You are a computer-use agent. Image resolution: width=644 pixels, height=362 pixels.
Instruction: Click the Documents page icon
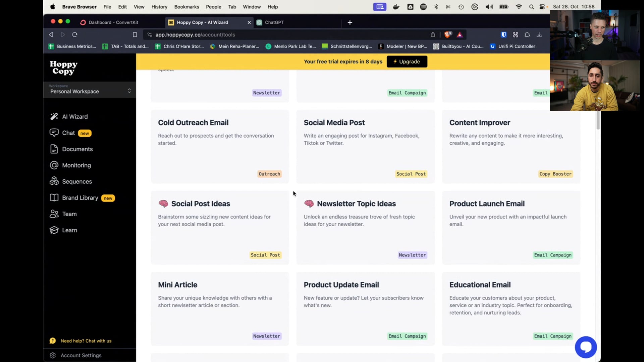(54, 149)
